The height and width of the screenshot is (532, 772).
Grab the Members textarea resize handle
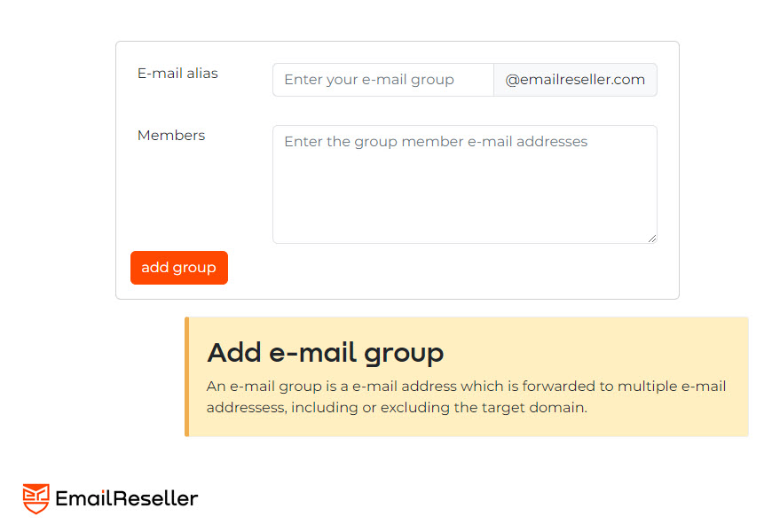click(652, 239)
